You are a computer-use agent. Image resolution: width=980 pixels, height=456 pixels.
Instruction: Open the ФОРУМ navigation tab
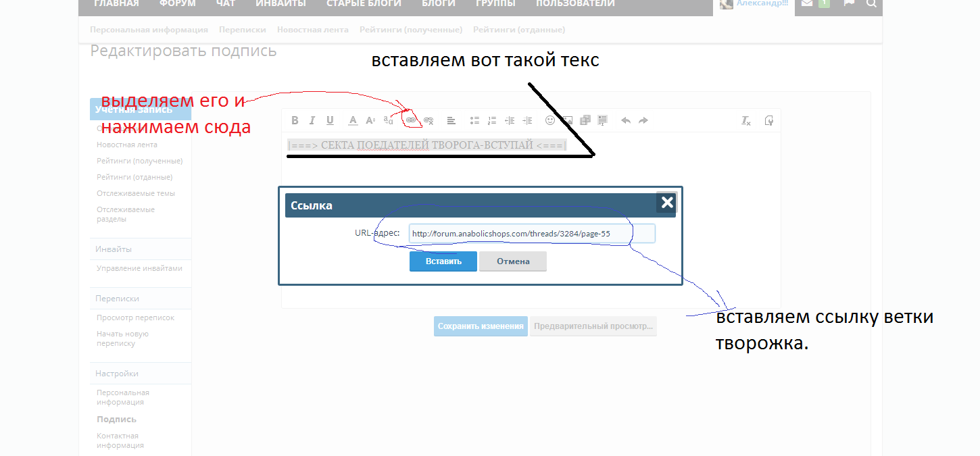pos(178,4)
